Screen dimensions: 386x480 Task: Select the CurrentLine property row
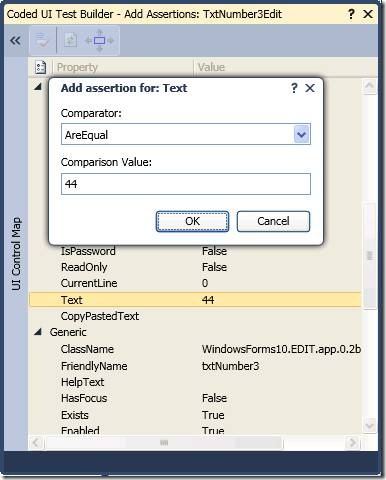coord(195,283)
